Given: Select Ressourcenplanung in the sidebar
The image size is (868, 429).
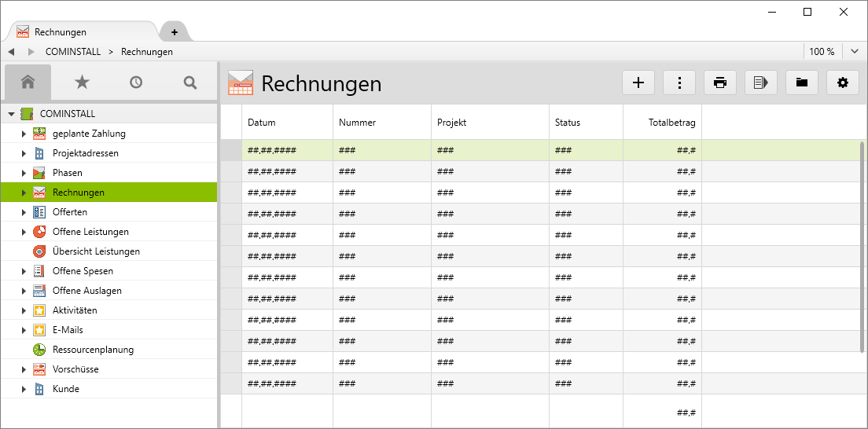Looking at the screenshot, I should pos(93,350).
